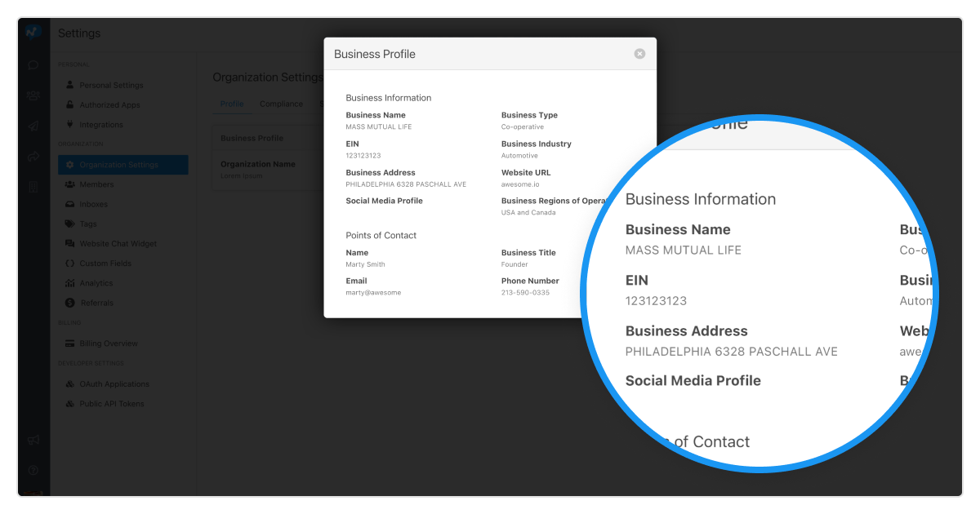Click the tag icon beside Tags

[70, 224]
